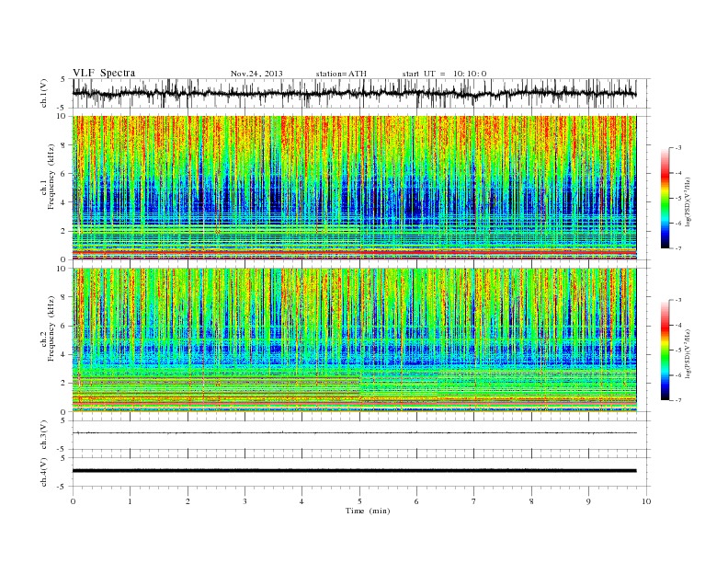
Task: Click the "start UT = 10:10:0" text
Action: pos(444,74)
